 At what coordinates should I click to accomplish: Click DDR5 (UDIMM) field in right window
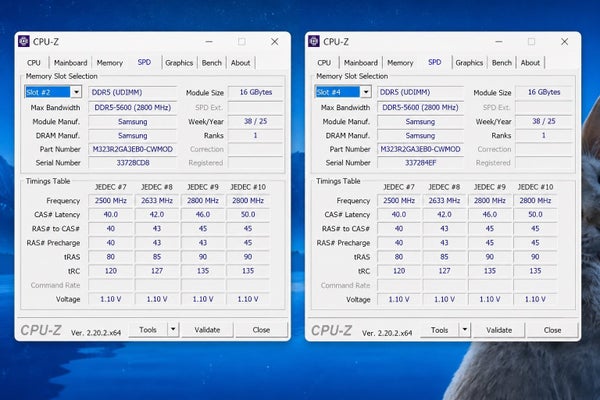coord(420,92)
